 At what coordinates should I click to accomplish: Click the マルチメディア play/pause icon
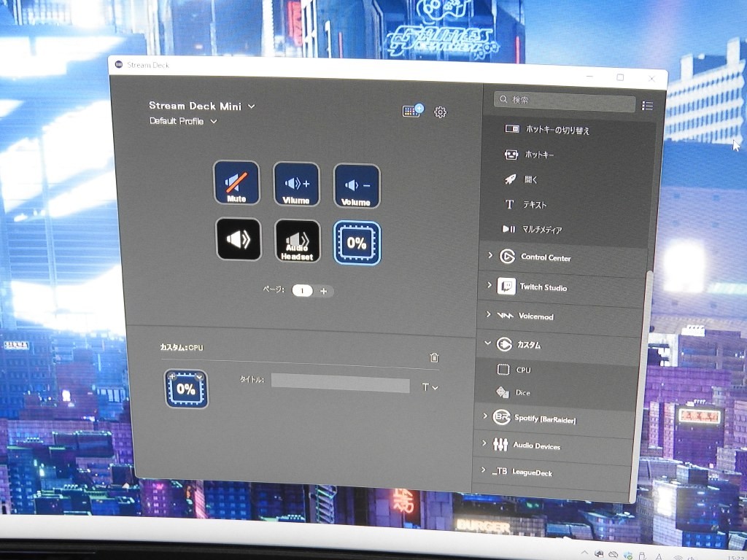(x=508, y=229)
